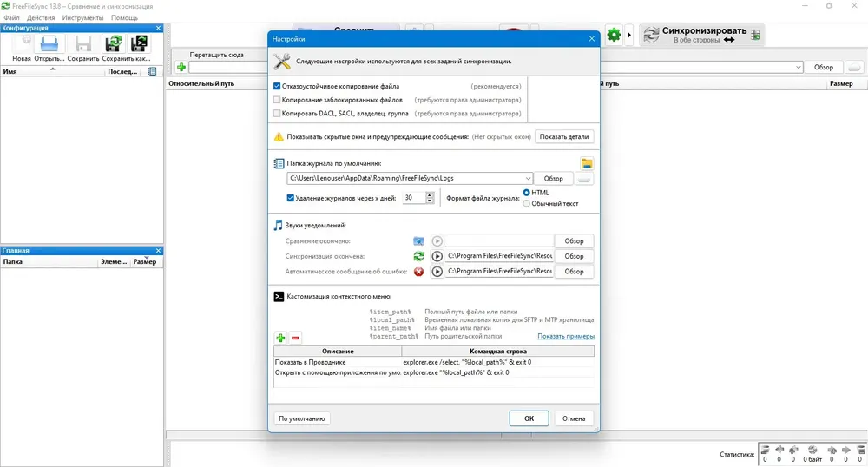Decrease log deletion days spinner
Image resolution: width=868 pixels, height=467 pixels.
point(430,201)
